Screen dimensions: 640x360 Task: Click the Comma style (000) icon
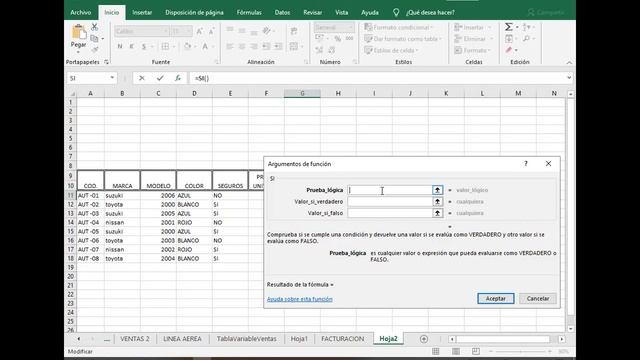[x=349, y=38]
